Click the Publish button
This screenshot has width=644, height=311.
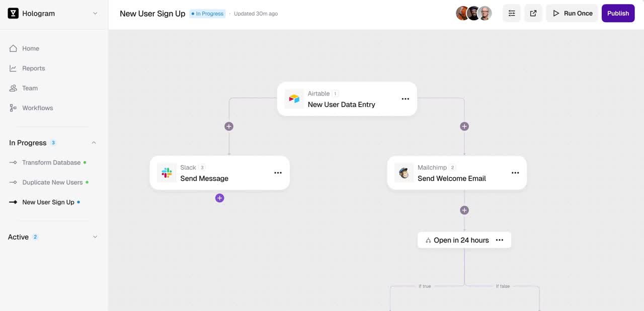coord(618,14)
